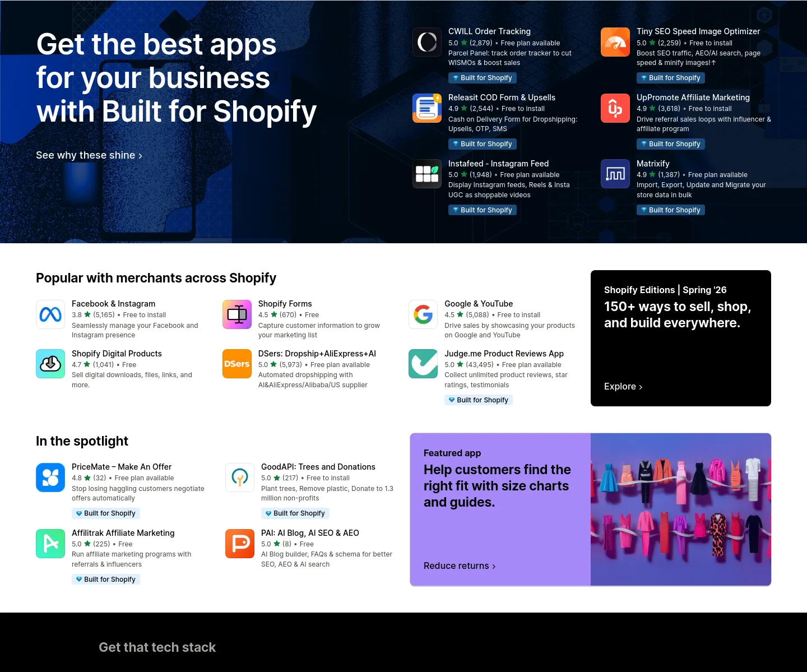
Task: Open the CWILL Order Tracking title link
Action: point(489,31)
